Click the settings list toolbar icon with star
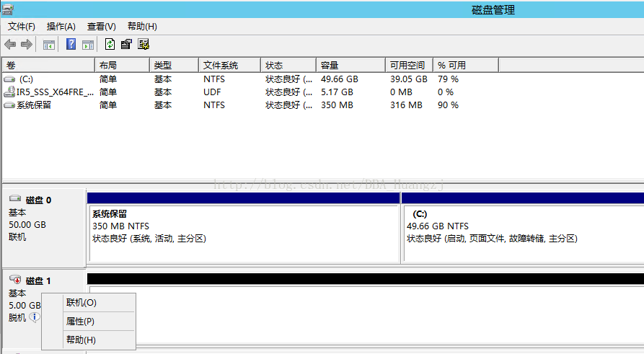This screenshot has height=354, width=644. pos(144,44)
